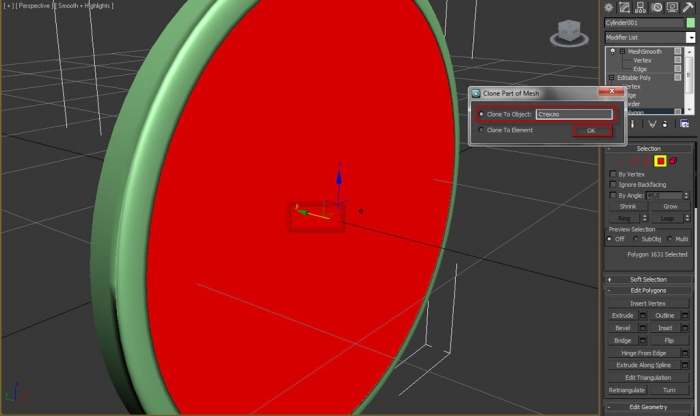Open the Modify command panel tab
The image size is (700, 416).
[x=624, y=7]
